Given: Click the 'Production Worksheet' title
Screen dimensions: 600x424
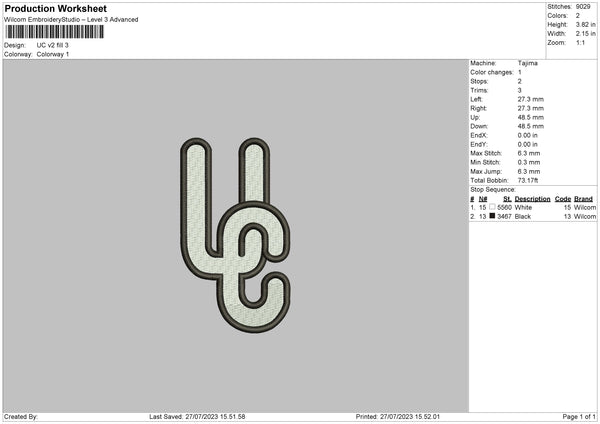Looking at the screenshot, I should 55,8.
